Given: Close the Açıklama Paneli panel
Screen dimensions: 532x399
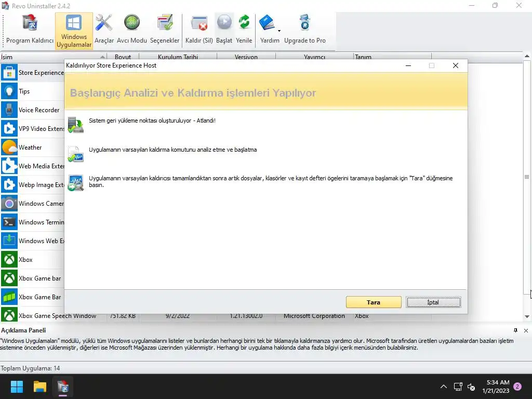Looking at the screenshot, I should [x=526, y=330].
